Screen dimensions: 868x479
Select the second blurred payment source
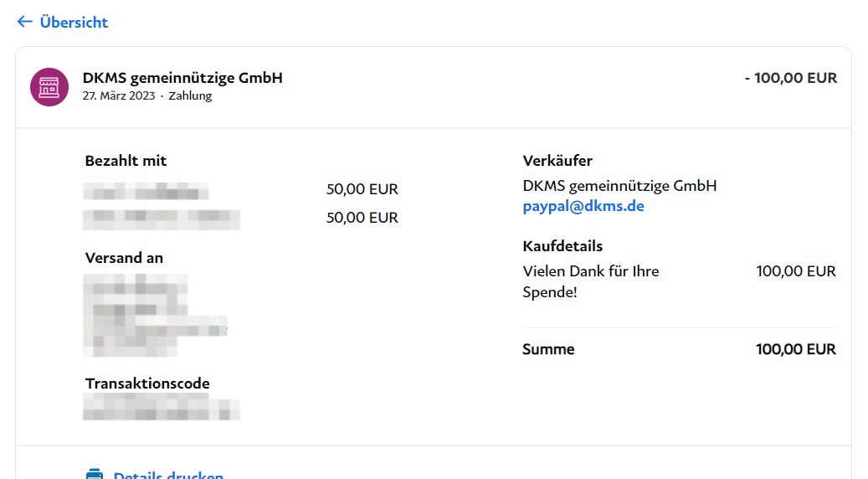click(162, 219)
